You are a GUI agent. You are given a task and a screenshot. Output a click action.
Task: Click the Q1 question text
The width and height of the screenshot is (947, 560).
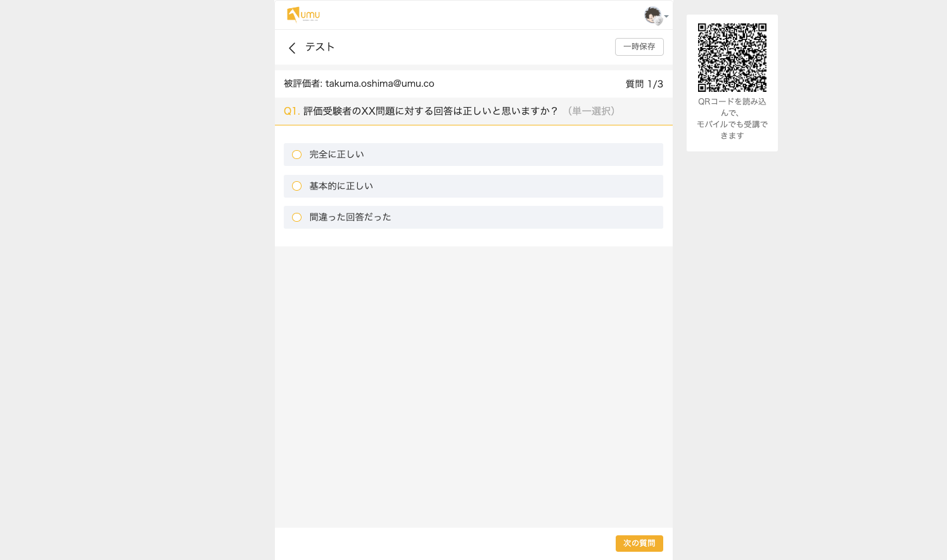431,111
